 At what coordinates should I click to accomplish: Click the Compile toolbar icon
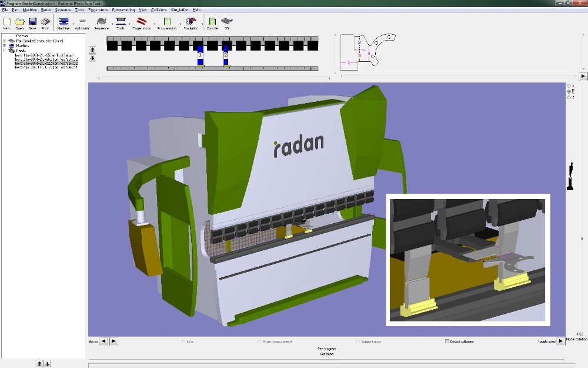click(x=212, y=22)
